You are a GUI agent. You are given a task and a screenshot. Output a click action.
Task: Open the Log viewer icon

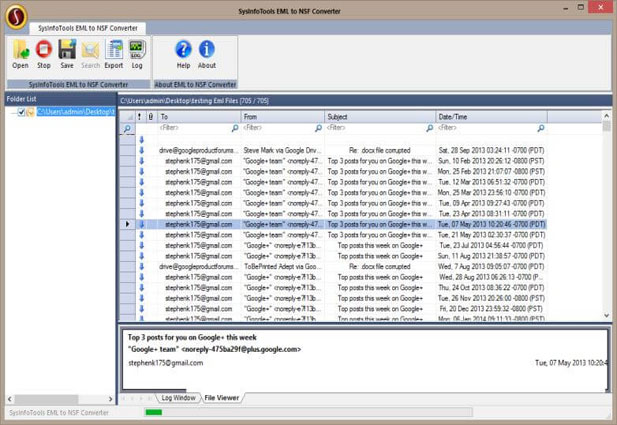pos(137,54)
